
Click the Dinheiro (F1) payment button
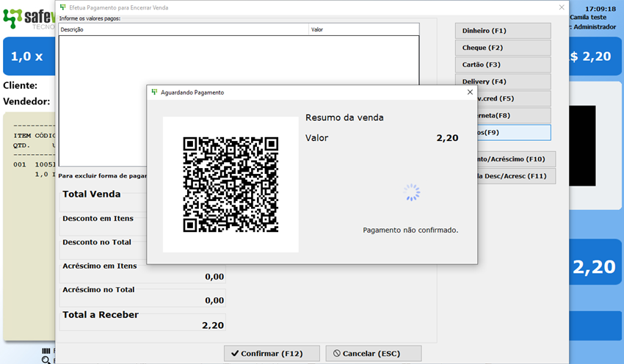click(503, 31)
